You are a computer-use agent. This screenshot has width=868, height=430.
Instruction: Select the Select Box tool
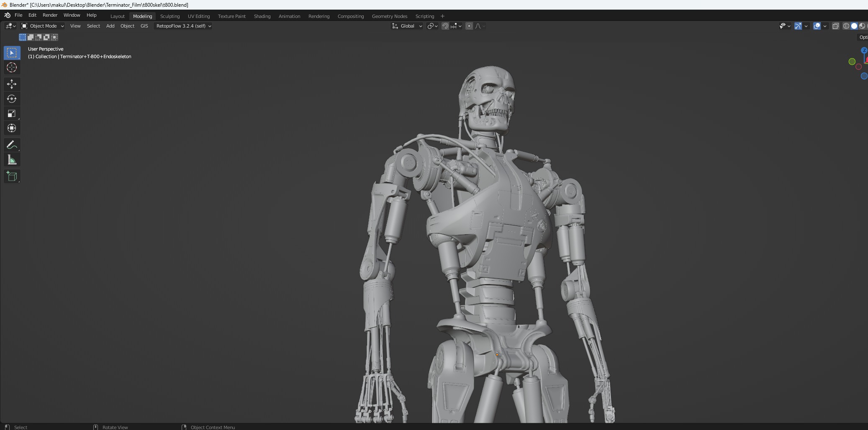coord(12,53)
